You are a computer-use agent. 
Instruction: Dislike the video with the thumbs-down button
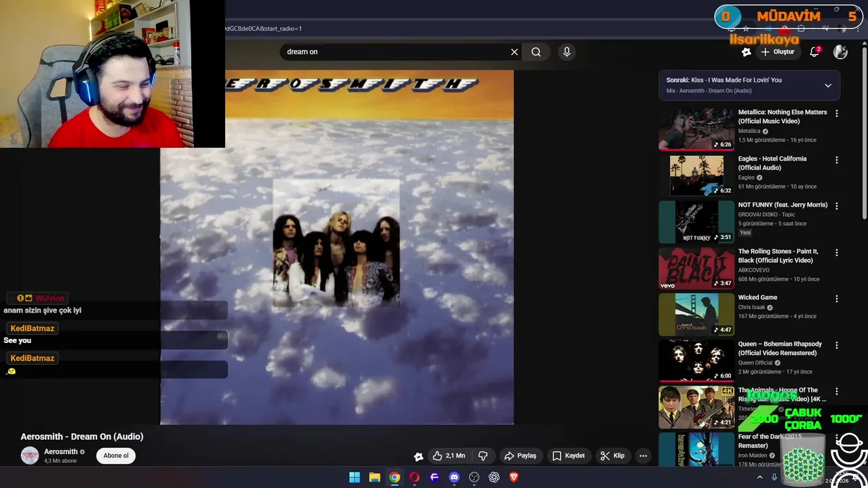click(x=483, y=455)
